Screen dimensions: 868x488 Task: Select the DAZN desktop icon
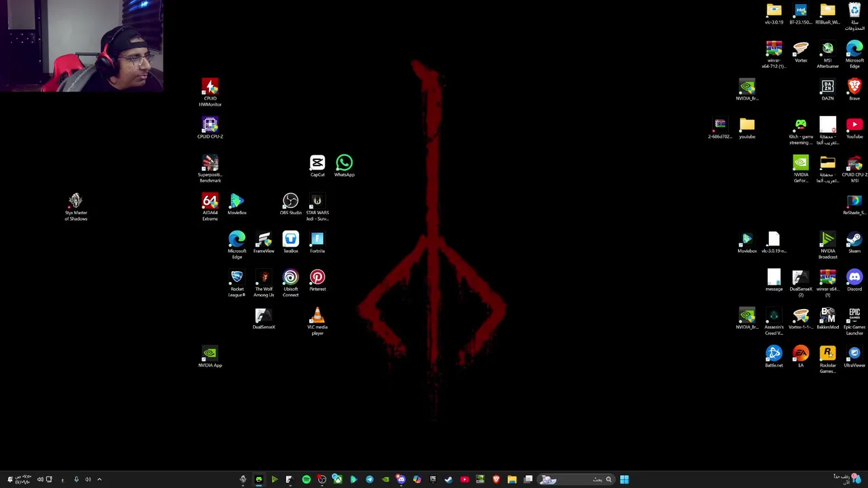(827, 90)
